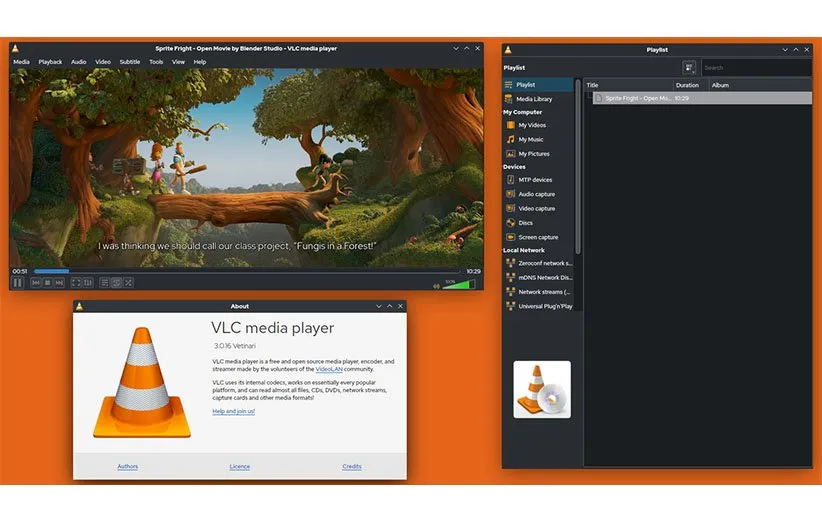The image size is (822, 522).
Task: Toggle loop mode in player controls
Action: click(117, 283)
